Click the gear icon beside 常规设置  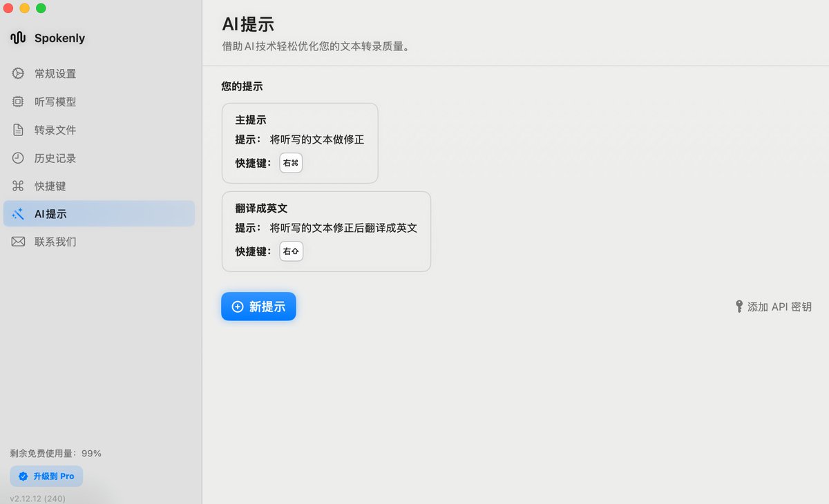(18, 74)
